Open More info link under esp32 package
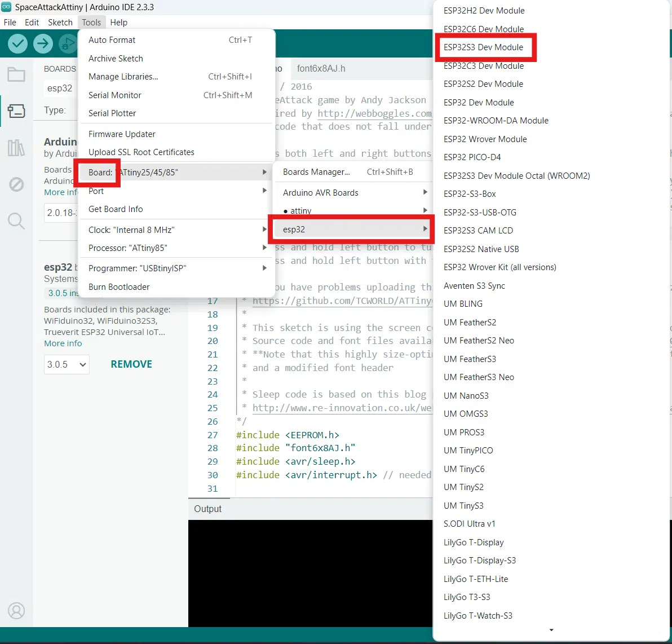Viewport: 672px width, 644px height. 63,343
